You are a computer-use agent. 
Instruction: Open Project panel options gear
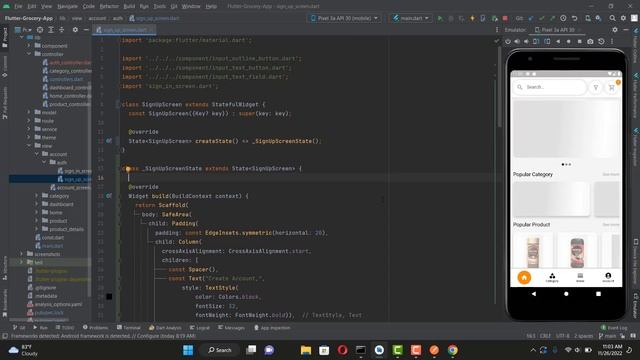click(75, 30)
